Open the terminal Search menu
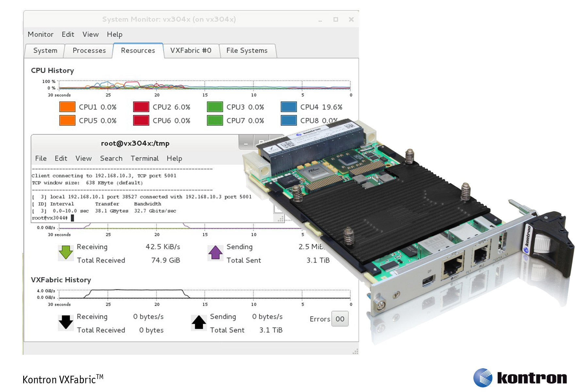Viewport: 588px width, 392px height. [x=111, y=158]
